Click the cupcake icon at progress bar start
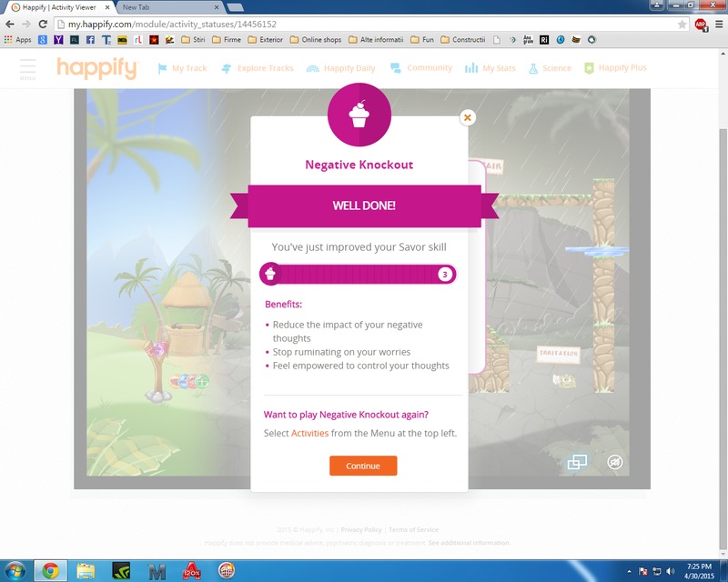728x582 pixels. pyautogui.click(x=270, y=275)
